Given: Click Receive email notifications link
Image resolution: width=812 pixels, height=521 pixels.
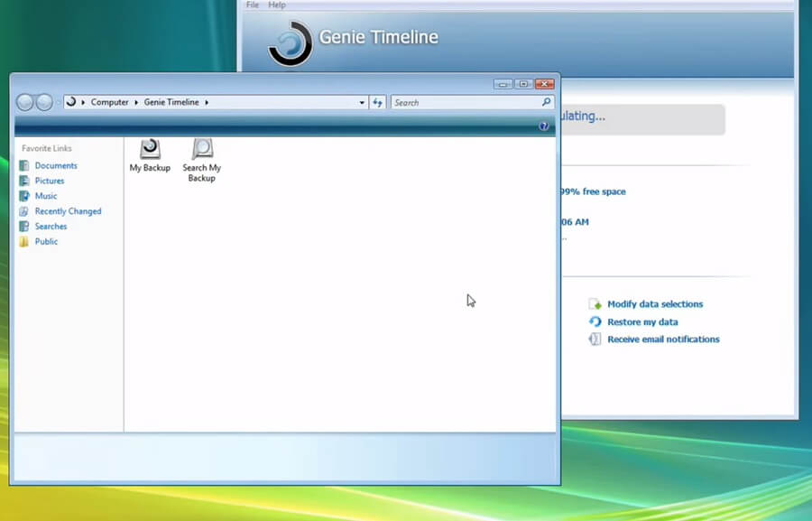Looking at the screenshot, I should click(x=663, y=339).
